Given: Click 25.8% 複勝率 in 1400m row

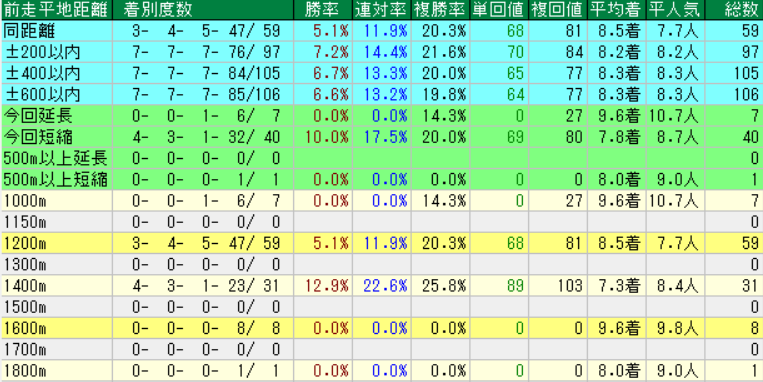Looking at the screenshot, I should pyautogui.click(x=445, y=286).
